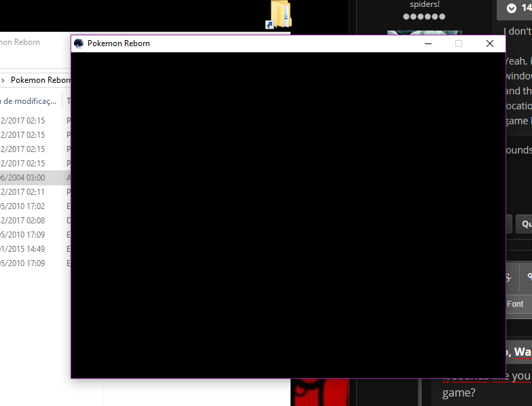The image size is (532, 406).
Task: Minimize the Pokemon Reborn game window
Action: coord(428,43)
